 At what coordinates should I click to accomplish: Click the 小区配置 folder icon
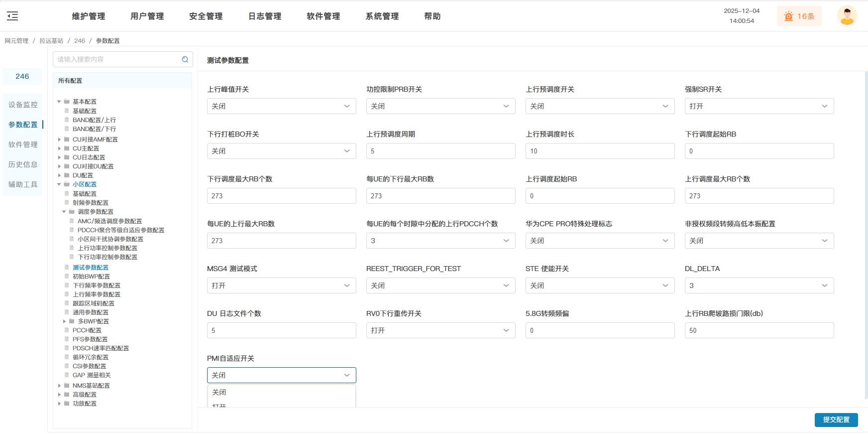point(67,184)
